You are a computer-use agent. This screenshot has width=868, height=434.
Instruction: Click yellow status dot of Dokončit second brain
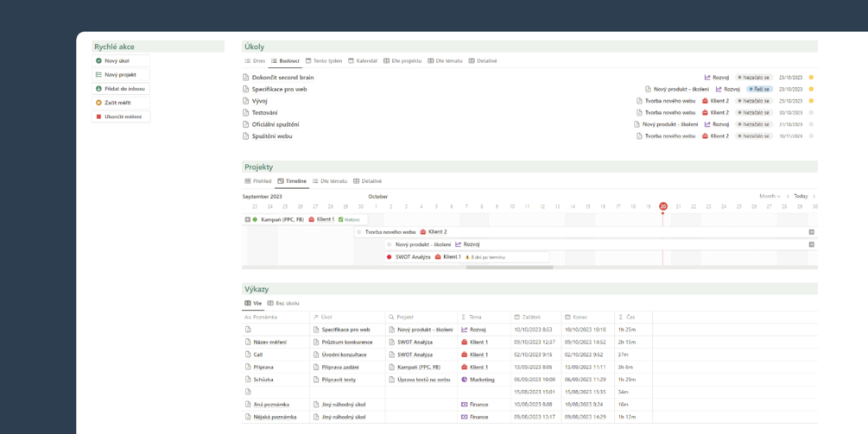tap(811, 78)
